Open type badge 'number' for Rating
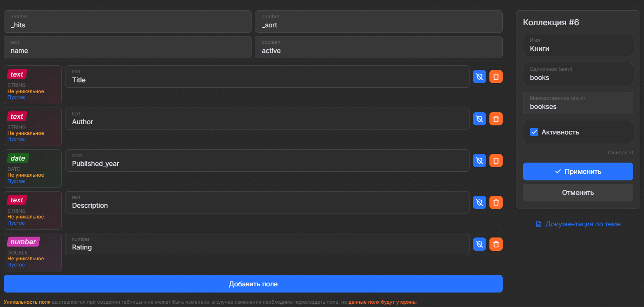Viewport: 644px width, 307px height. [x=23, y=242]
